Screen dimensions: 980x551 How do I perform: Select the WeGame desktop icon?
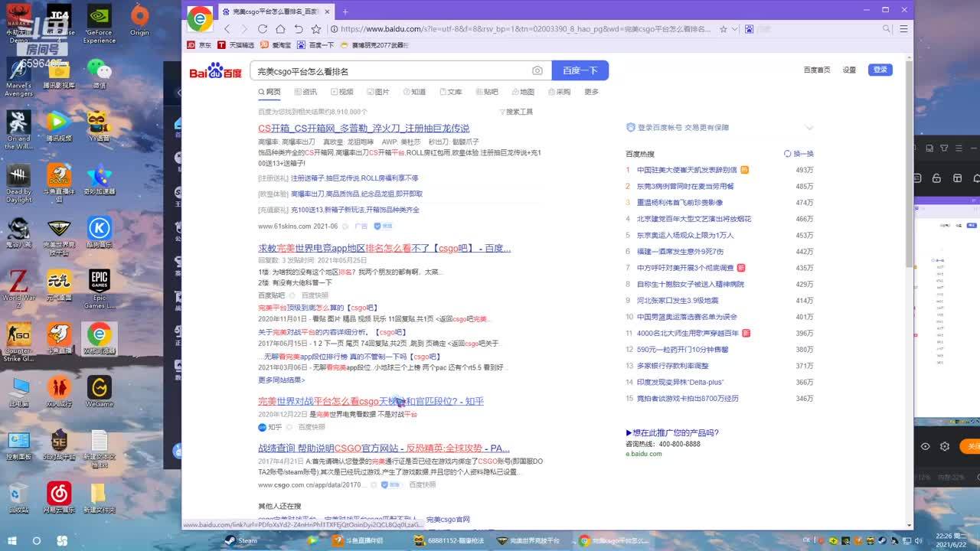click(100, 391)
